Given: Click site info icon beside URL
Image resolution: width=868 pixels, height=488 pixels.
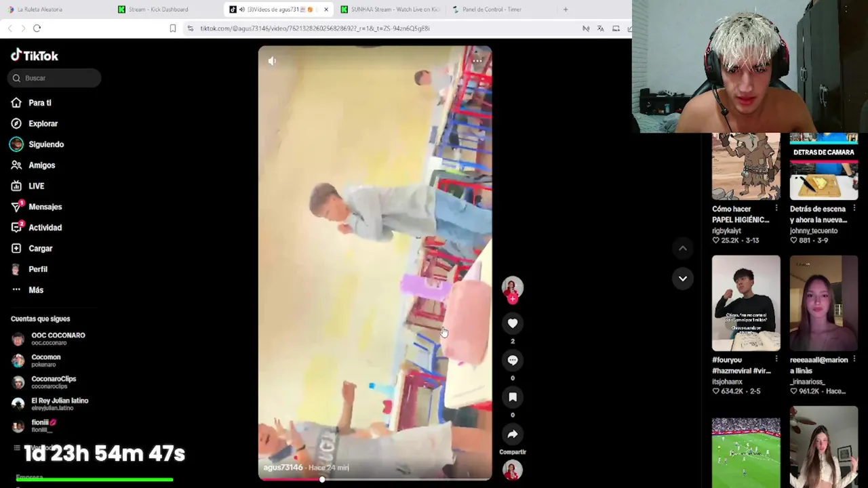Looking at the screenshot, I should coord(191,28).
